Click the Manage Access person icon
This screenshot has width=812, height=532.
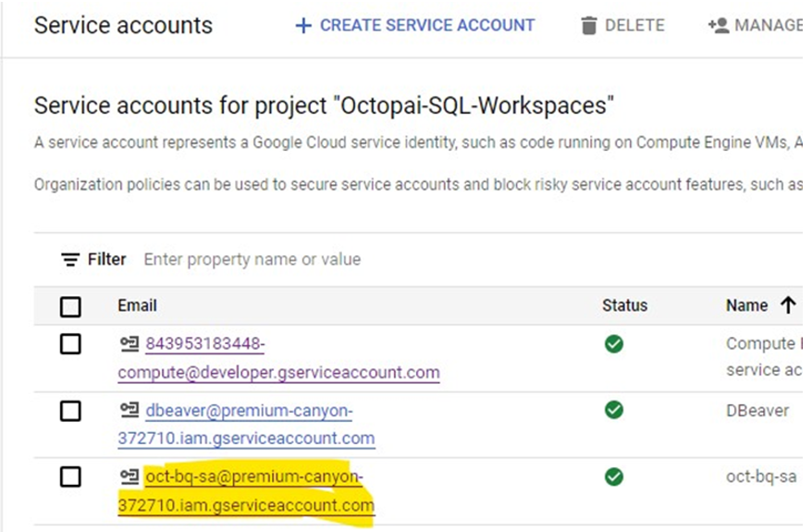pos(719,26)
